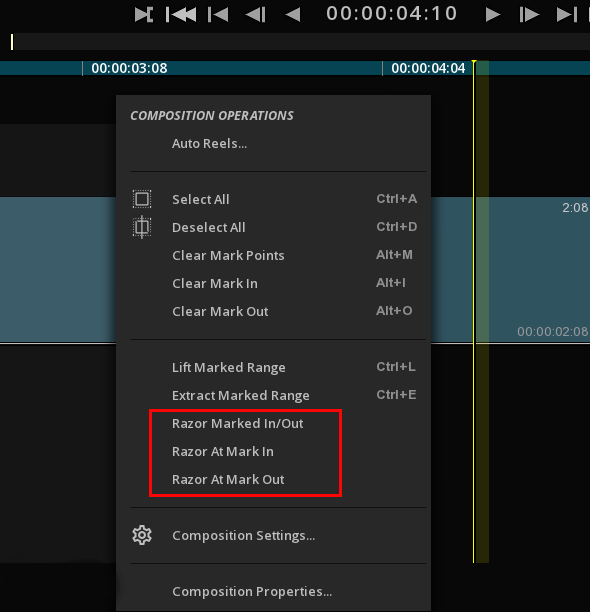The image size is (590, 612).
Task: Jump to previous edit point
Action: click(218, 15)
